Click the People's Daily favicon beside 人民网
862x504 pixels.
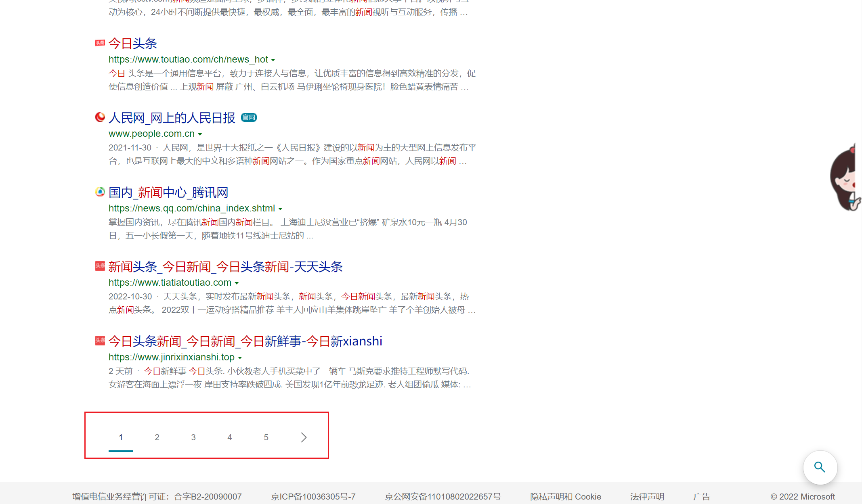click(x=100, y=117)
